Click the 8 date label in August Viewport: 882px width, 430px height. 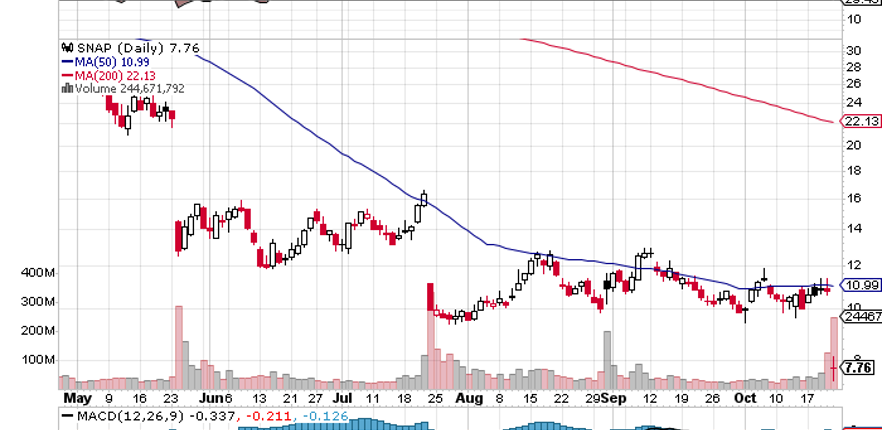point(500,398)
